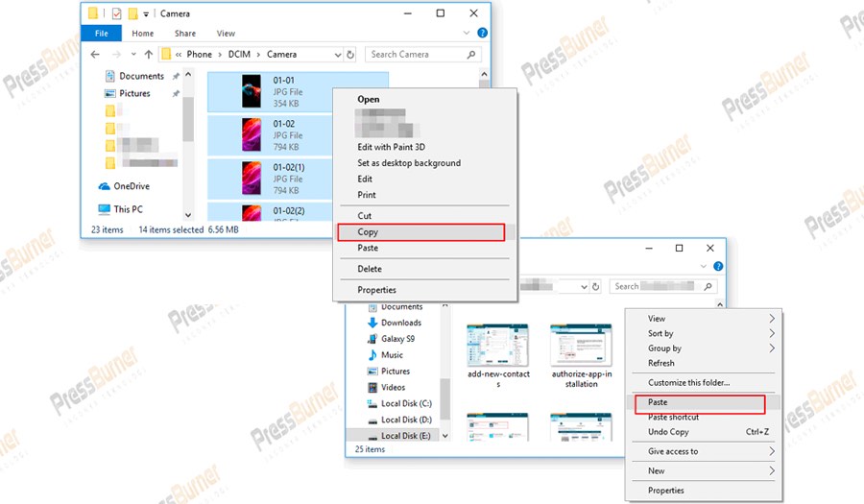Viewport: 864px width, 504px height.
Task: Open OneDrive in the navigation pane
Action: tap(131, 186)
